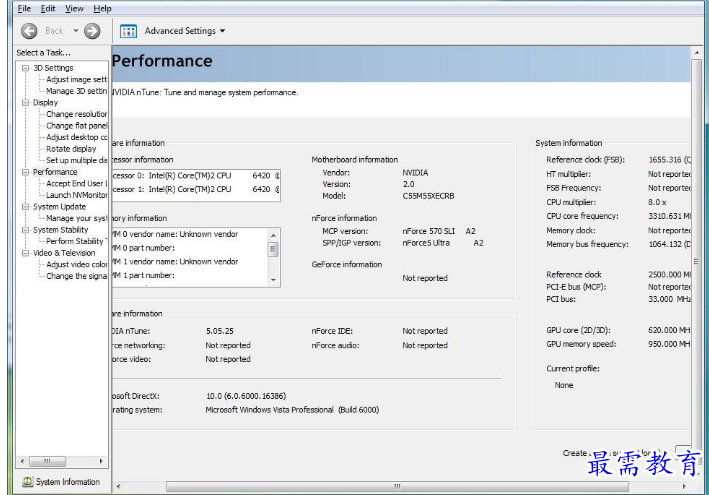
Task: Collapse the System Stability tree node
Action: point(25,230)
